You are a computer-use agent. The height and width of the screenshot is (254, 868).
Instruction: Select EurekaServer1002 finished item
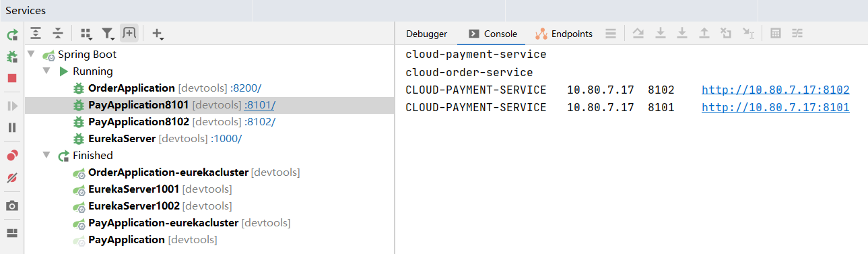coord(134,206)
